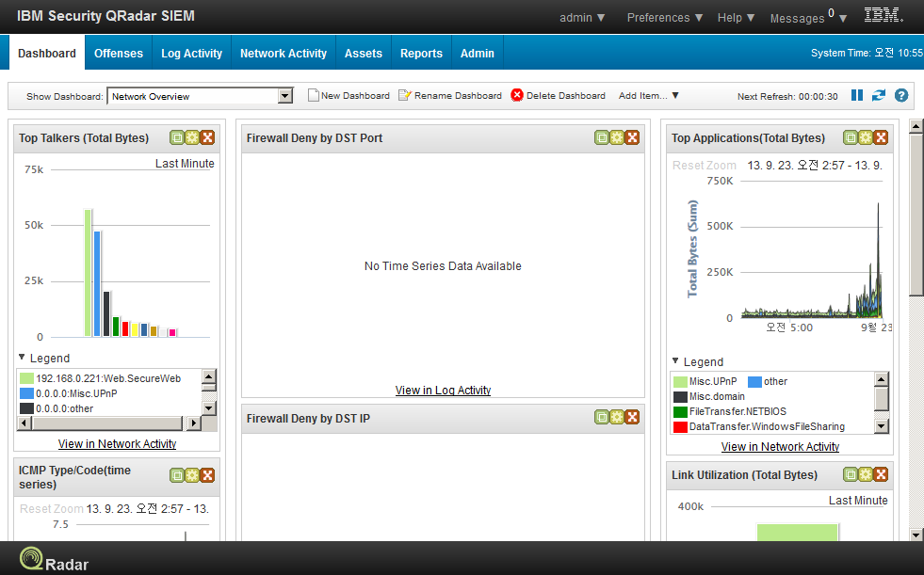This screenshot has width=924, height=575.
Task: Click the blue 'other' legend swatch
Action: click(754, 381)
